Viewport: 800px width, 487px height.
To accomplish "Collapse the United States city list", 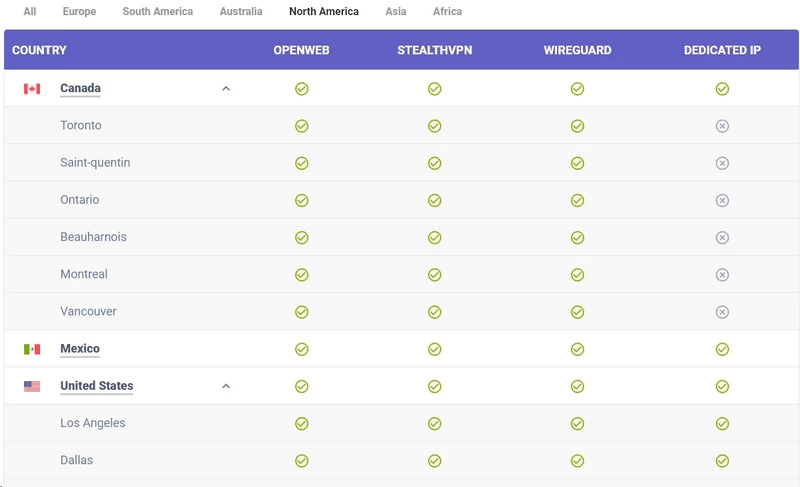I will pos(226,386).
